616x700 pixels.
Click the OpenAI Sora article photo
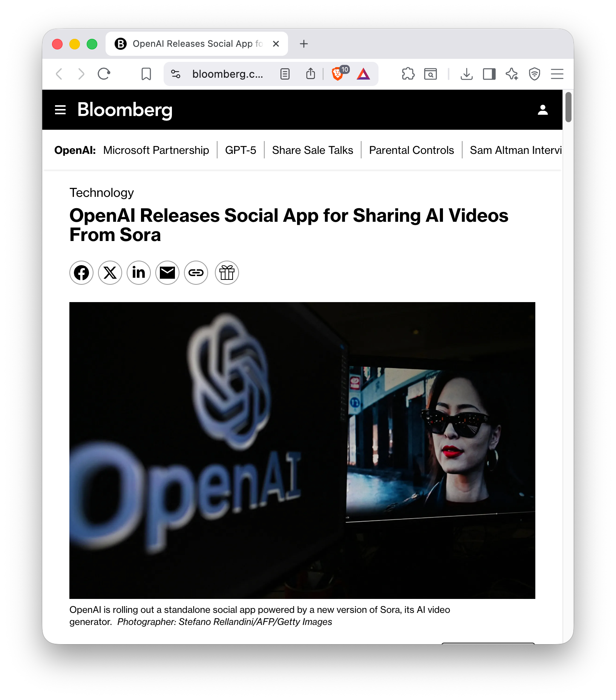[302, 450]
